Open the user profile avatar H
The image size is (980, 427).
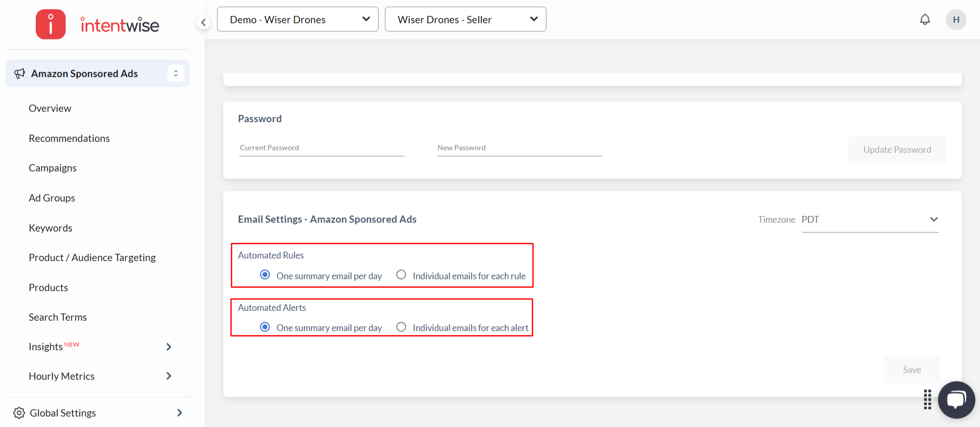[x=956, y=20]
